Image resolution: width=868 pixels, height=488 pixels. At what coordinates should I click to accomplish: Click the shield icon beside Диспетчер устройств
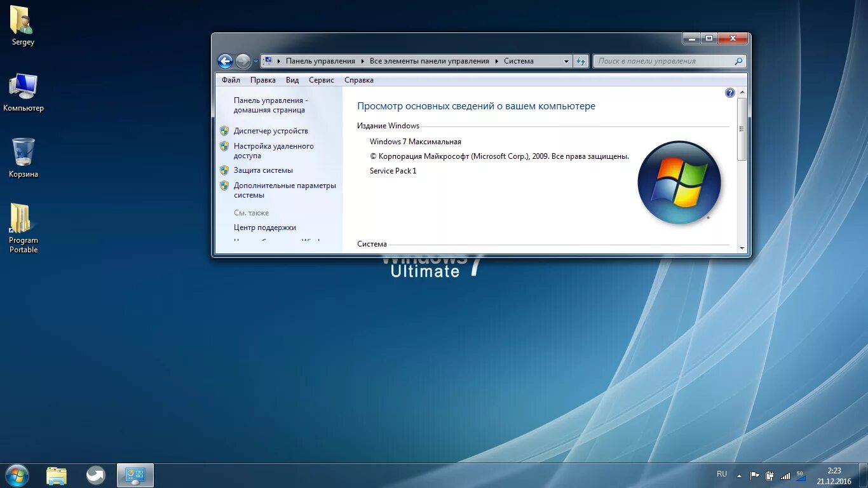click(224, 131)
